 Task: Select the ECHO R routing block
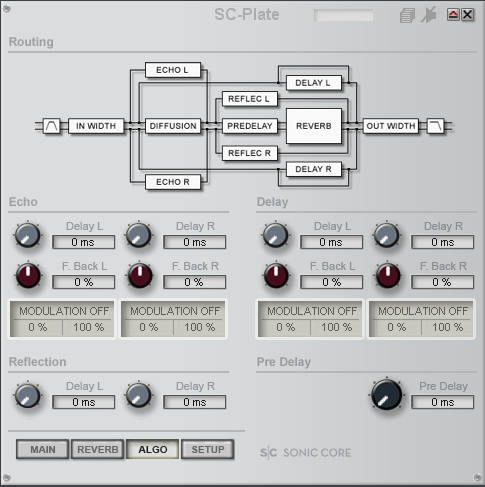[x=173, y=182]
